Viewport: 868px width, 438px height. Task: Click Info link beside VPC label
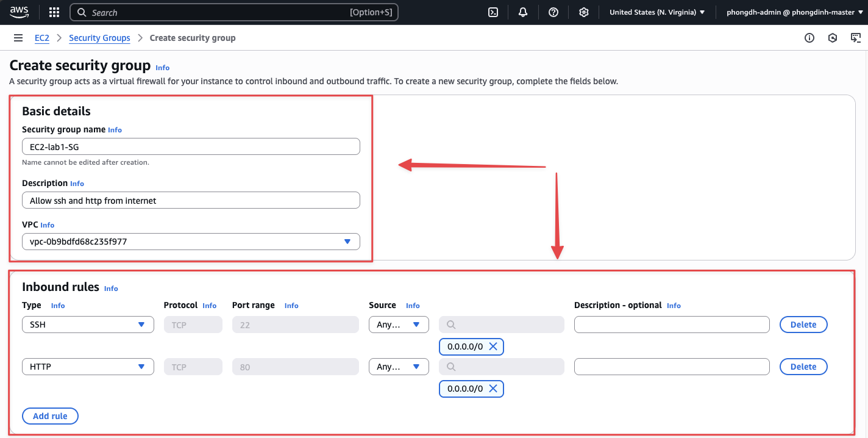(x=48, y=225)
